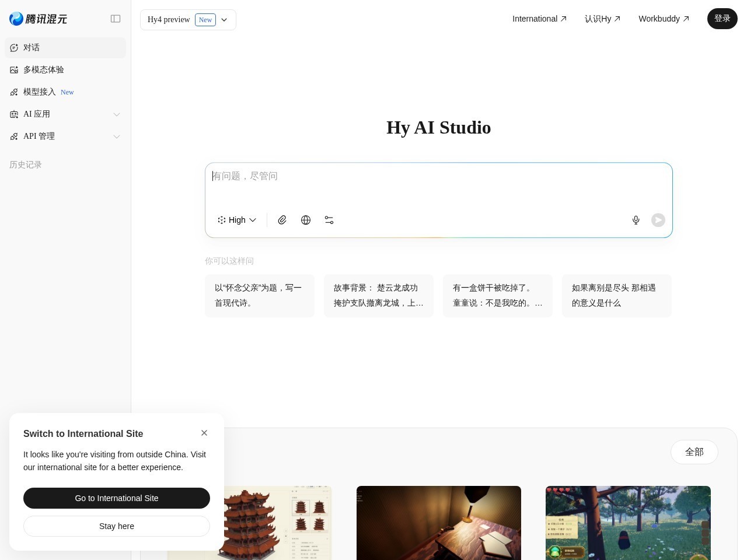Select the 怀念父亲 poem suggestion card

click(x=260, y=296)
